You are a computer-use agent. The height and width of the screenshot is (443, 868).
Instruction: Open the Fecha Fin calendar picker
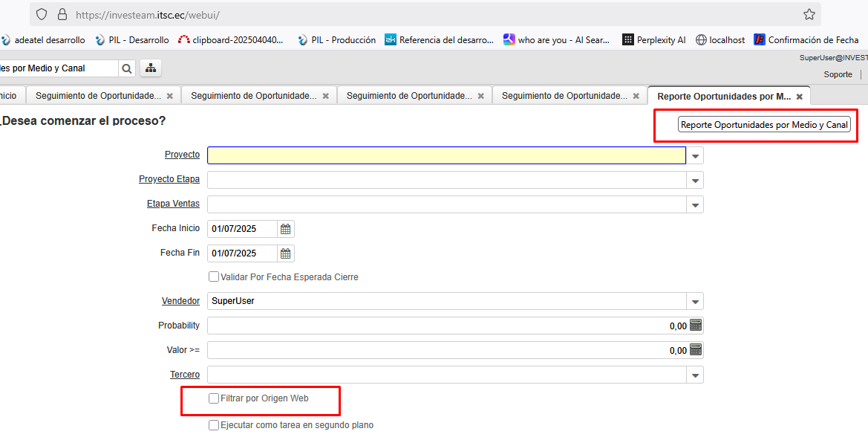(x=286, y=253)
